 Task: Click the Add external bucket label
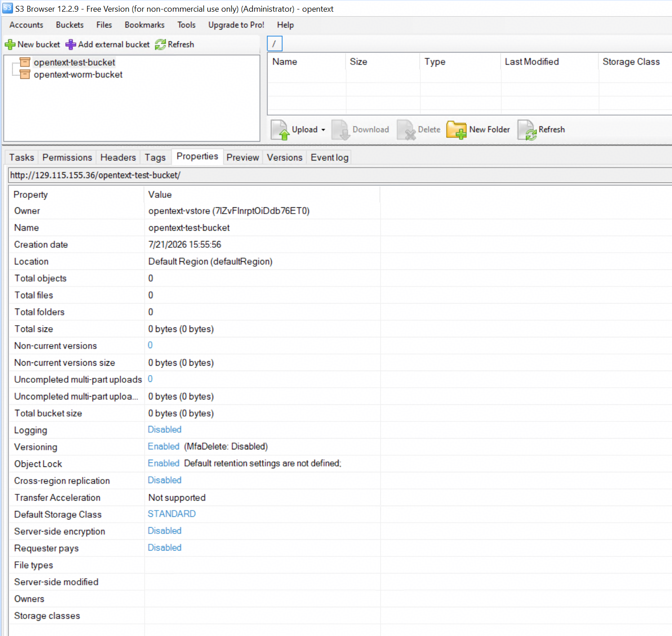point(114,45)
